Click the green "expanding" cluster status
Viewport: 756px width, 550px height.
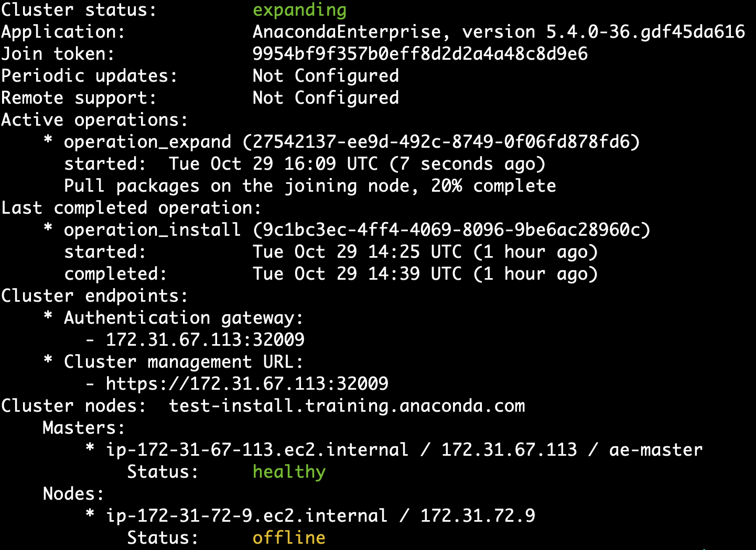[299, 10]
